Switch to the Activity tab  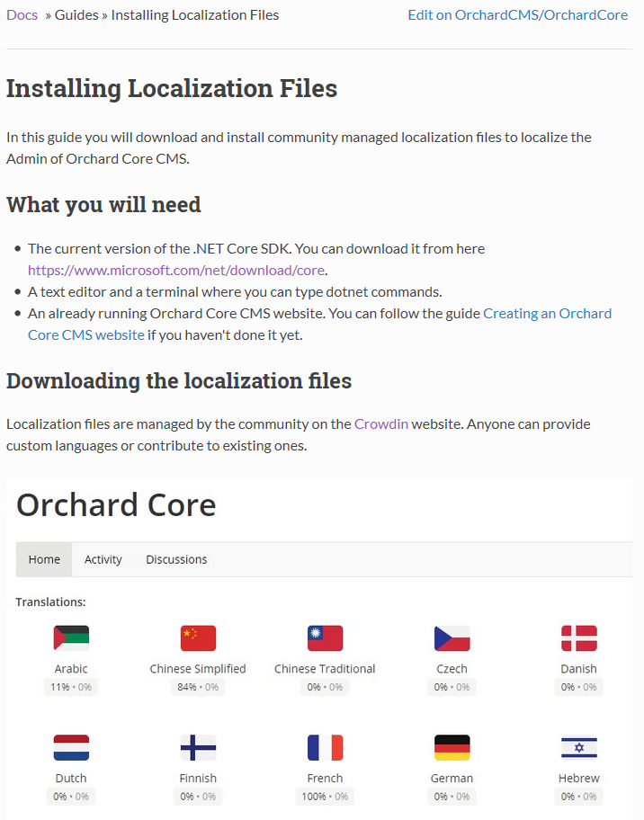[103, 559]
